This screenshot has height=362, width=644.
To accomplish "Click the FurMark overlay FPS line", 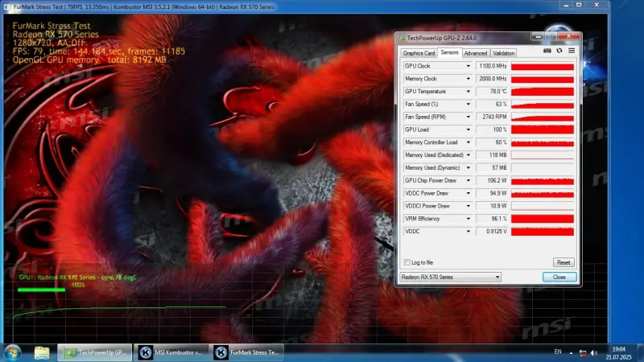I will click(x=98, y=51).
